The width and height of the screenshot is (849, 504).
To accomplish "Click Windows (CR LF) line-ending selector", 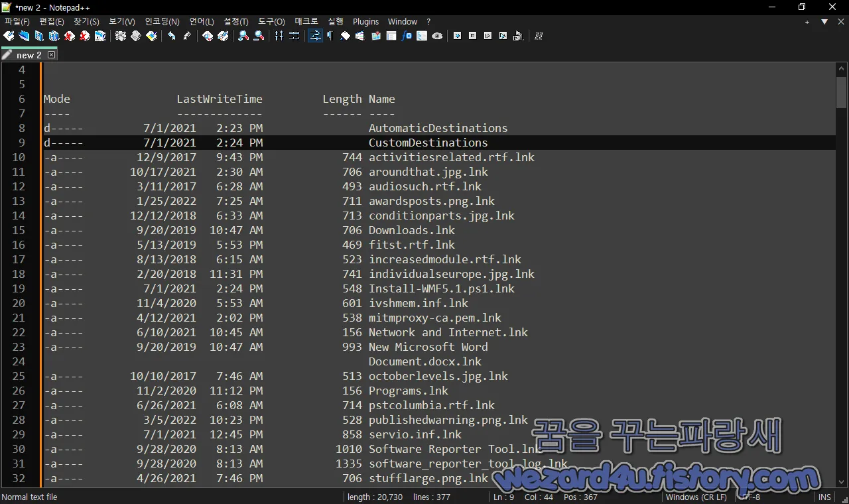I will click(x=696, y=497).
